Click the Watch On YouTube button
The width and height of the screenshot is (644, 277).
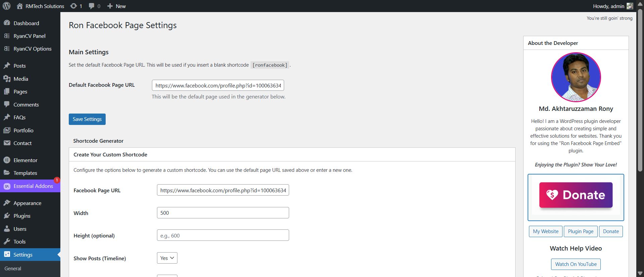[576, 264]
